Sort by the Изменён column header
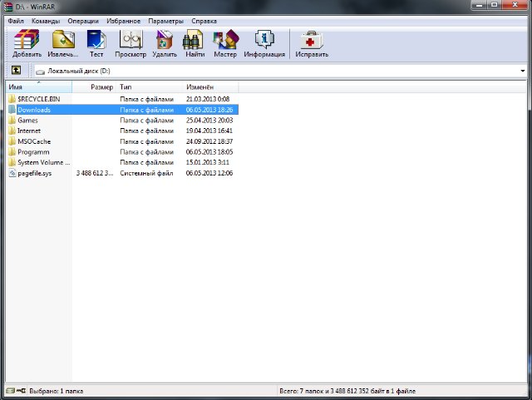 210,87
